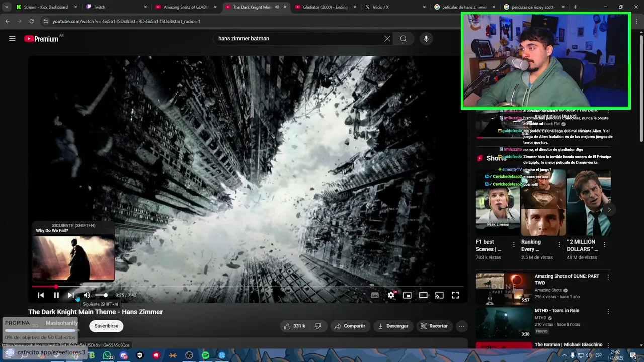Open a new browser tab
Viewport: 644px width, 362px height.
click(x=575, y=7)
